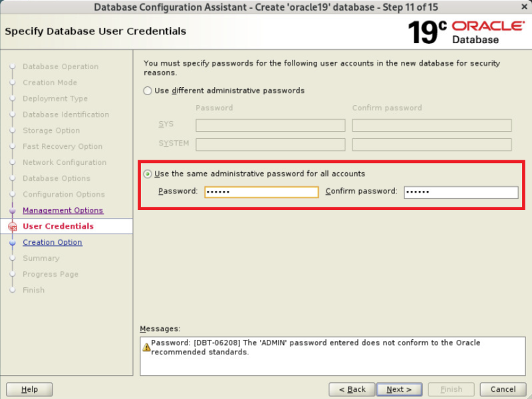532x399 pixels.
Task: Click the User Credentials step marker icon
Action: [x=13, y=227]
